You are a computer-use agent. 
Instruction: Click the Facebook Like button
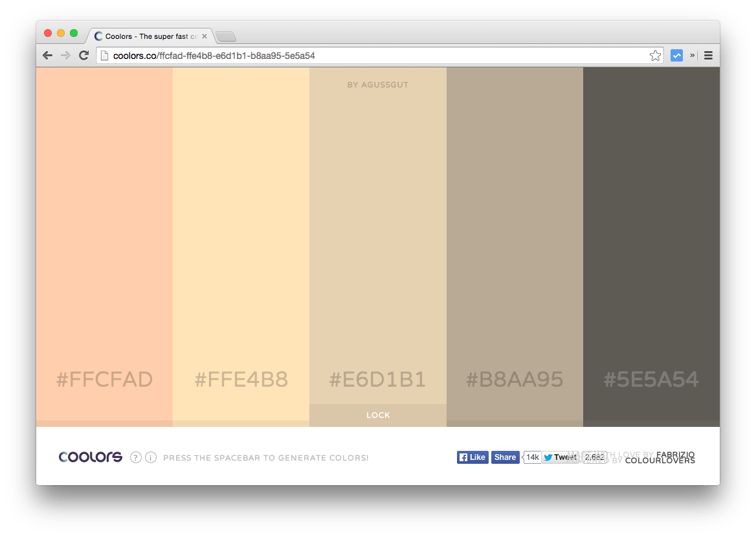[x=472, y=457]
